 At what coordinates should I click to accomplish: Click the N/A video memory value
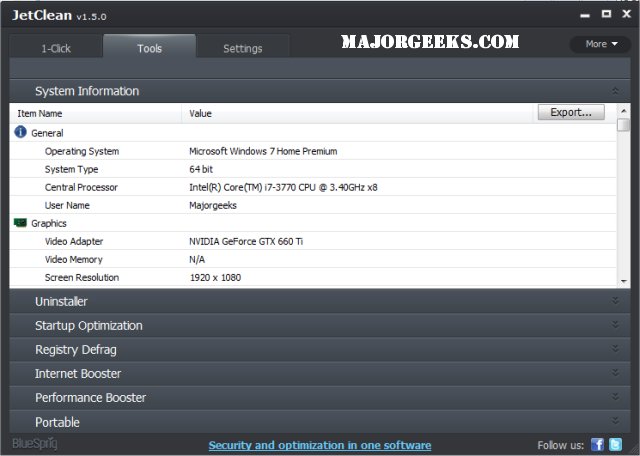click(197, 259)
